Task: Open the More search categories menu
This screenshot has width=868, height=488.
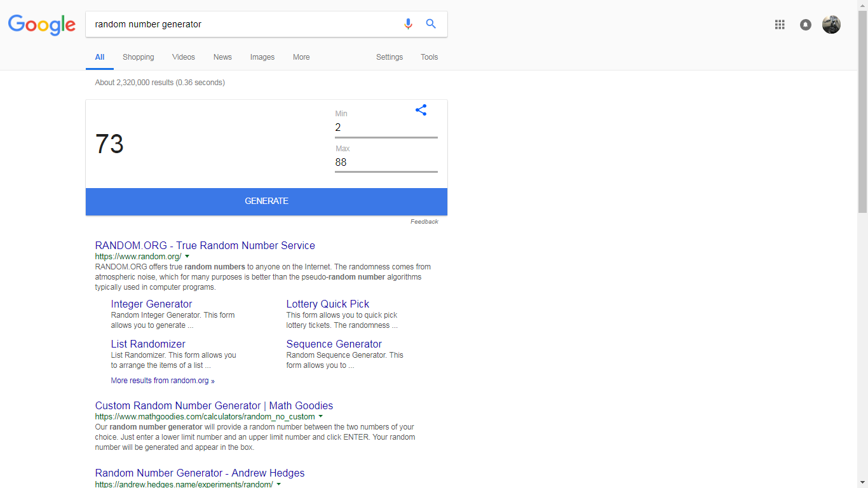Action: 301,57
